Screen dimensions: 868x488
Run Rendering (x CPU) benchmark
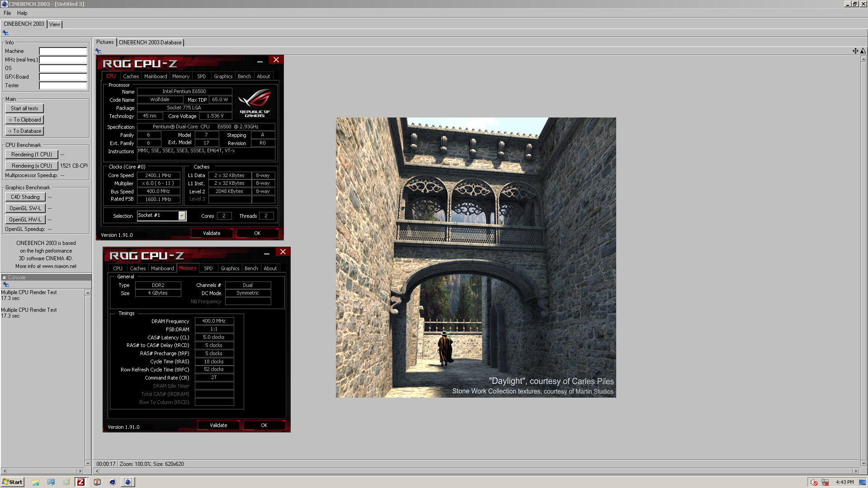click(32, 166)
